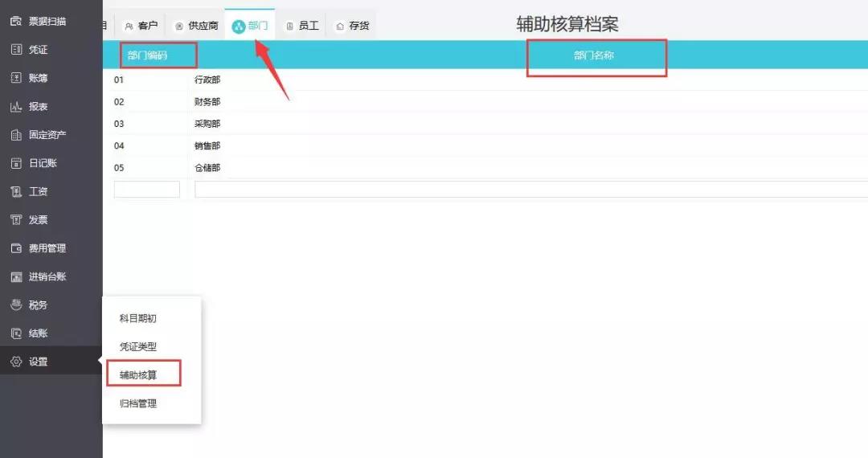The image size is (868, 458).
Task: Click the 采购部 department name
Action: [207, 124]
